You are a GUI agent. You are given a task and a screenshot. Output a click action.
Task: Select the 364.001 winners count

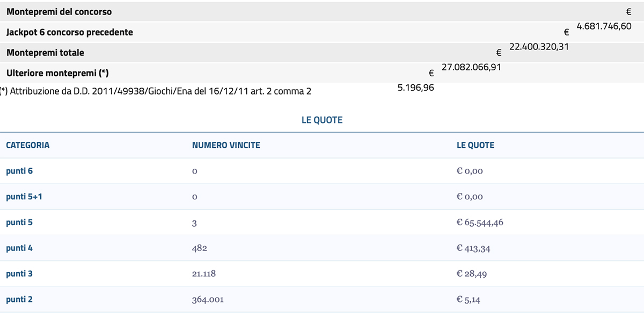(208, 300)
